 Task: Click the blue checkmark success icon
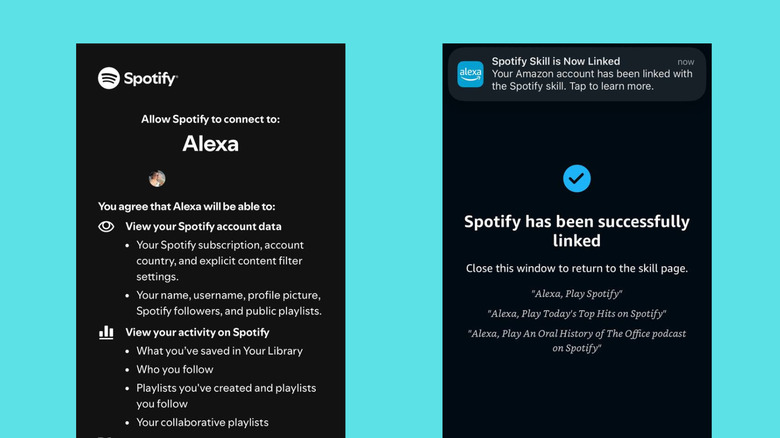pos(577,179)
